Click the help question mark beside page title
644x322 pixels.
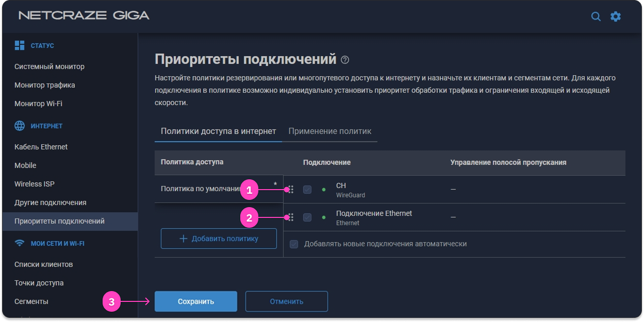point(345,60)
